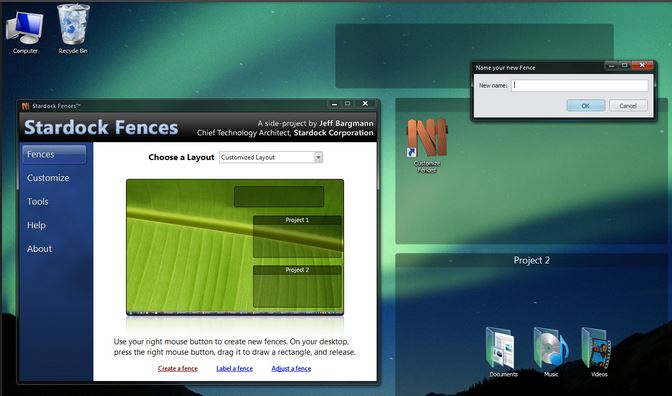Select the Fences sidebar tab
672x396 pixels.
tap(54, 154)
